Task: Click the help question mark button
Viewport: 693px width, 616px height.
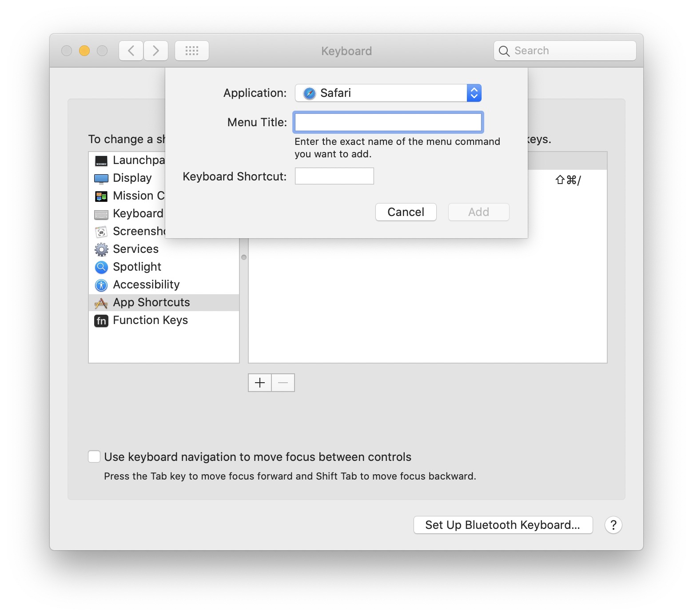Action: [613, 525]
